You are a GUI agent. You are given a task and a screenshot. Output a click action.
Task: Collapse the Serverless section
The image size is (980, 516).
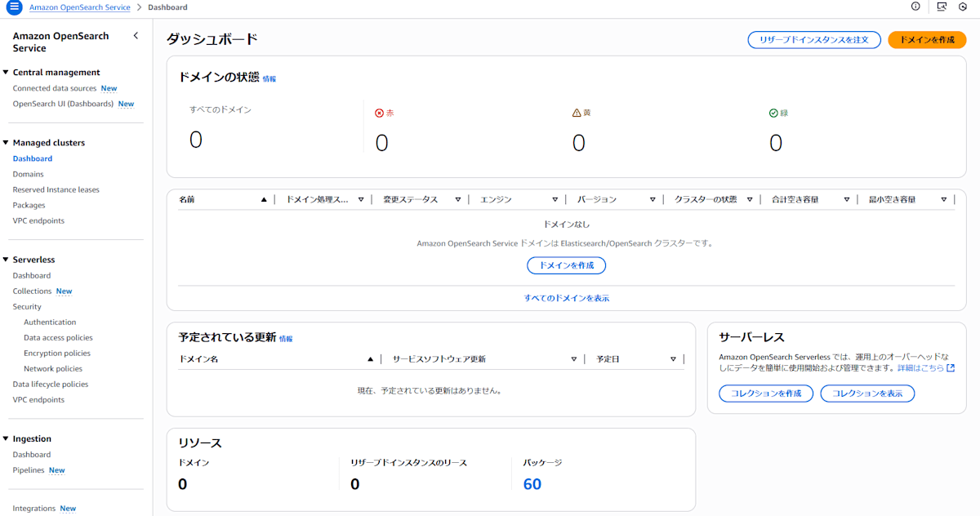tap(6, 260)
